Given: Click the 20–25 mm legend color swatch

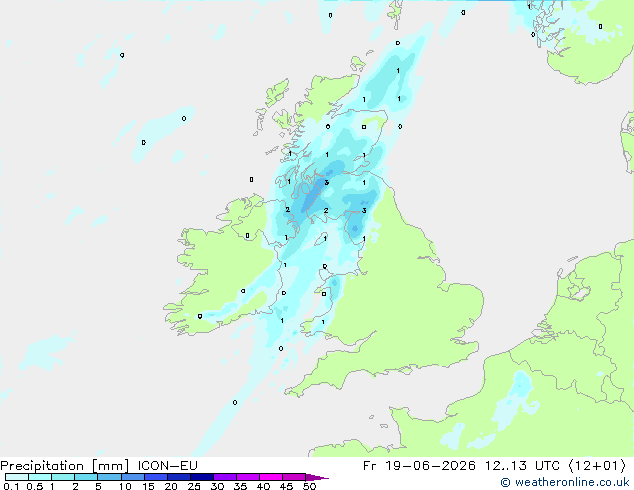Looking at the screenshot, I should (x=178, y=477).
